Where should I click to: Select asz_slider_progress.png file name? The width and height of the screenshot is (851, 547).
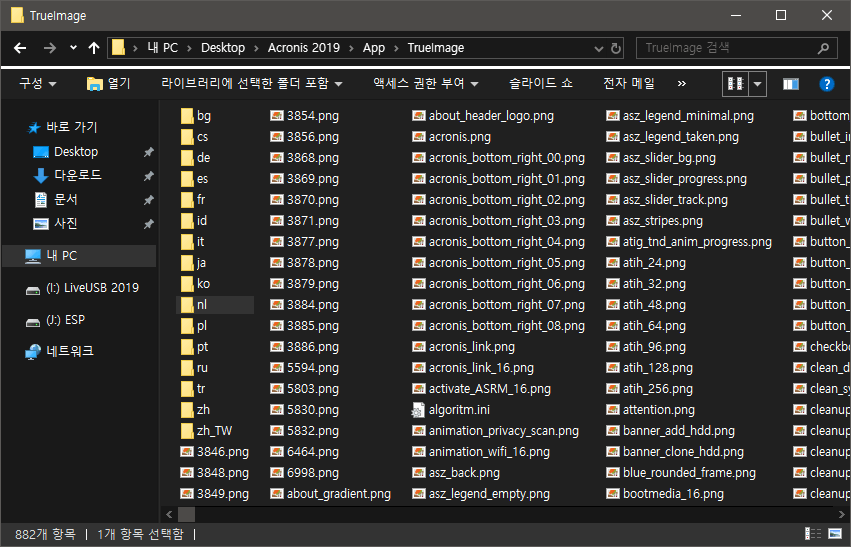(685, 179)
